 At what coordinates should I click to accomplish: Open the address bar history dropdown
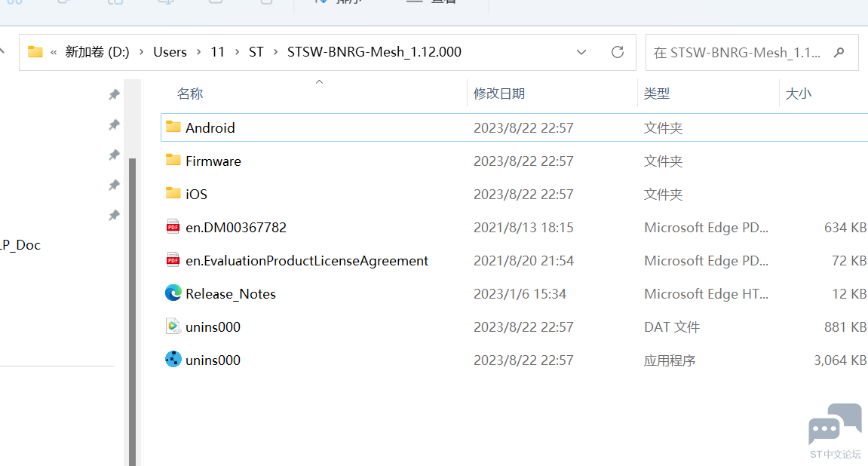pyautogui.click(x=581, y=52)
